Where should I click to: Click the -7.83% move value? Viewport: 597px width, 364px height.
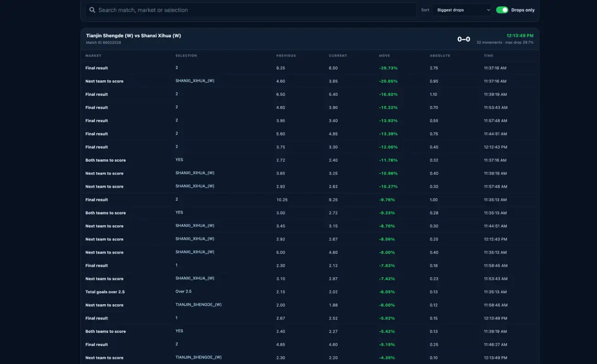pos(387,265)
